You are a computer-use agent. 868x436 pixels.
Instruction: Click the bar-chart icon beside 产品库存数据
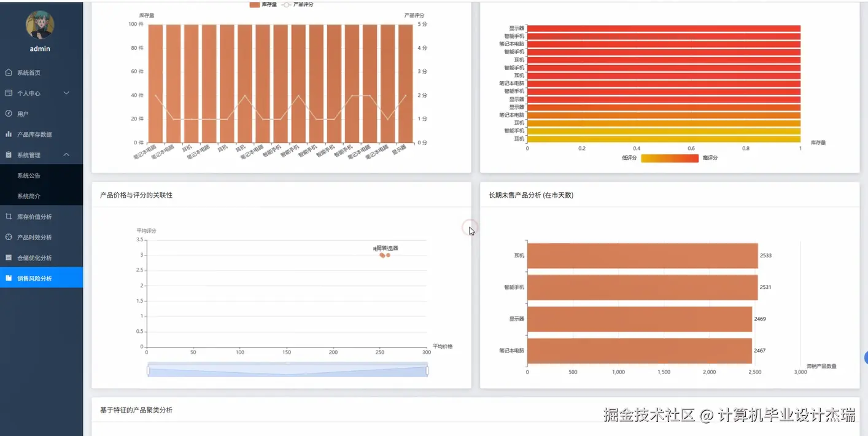click(9, 134)
